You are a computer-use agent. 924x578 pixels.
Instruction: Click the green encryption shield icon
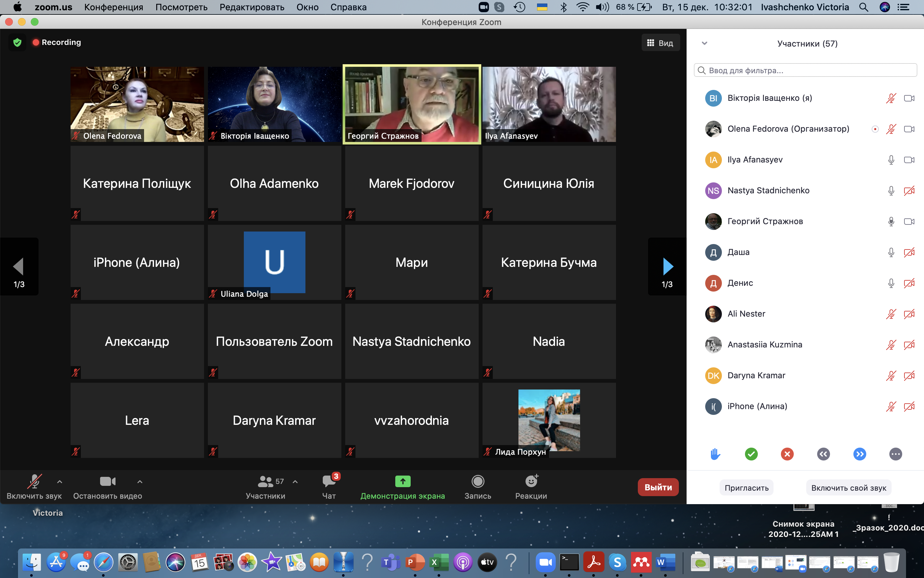point(17,42)
